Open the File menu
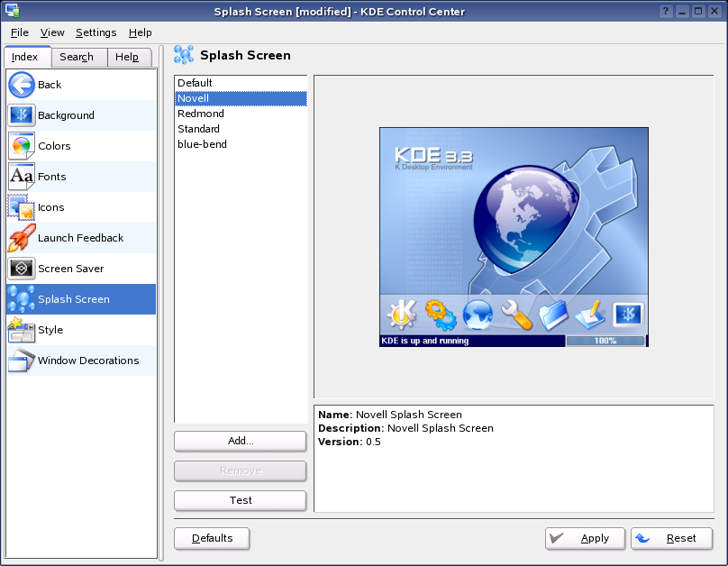 click(x=20, y=32)
